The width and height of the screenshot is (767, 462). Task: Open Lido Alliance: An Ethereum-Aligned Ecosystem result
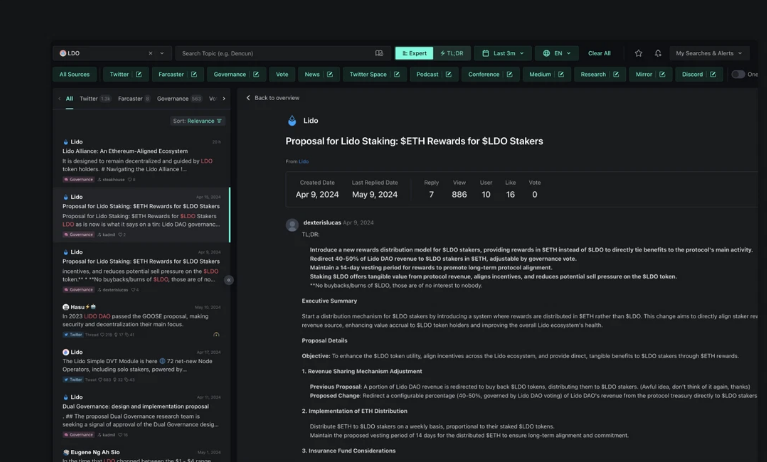[x=141, y=161]
